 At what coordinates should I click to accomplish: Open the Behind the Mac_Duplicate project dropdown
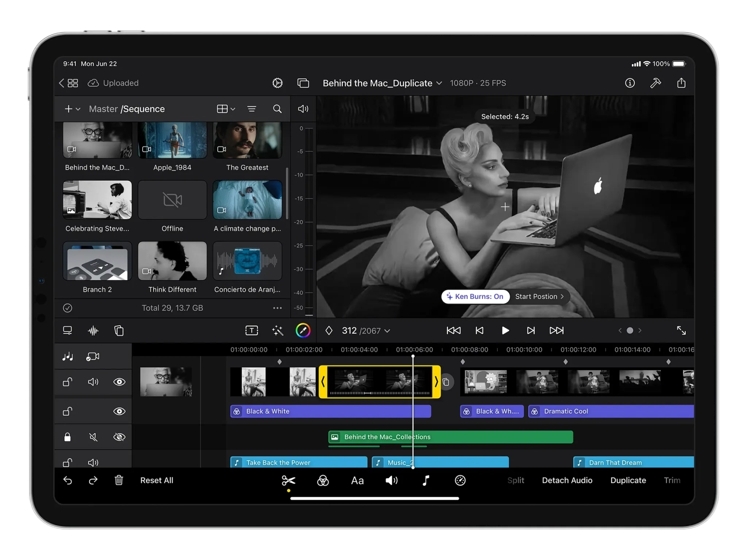pyautogui.click(x=382, y=83)
